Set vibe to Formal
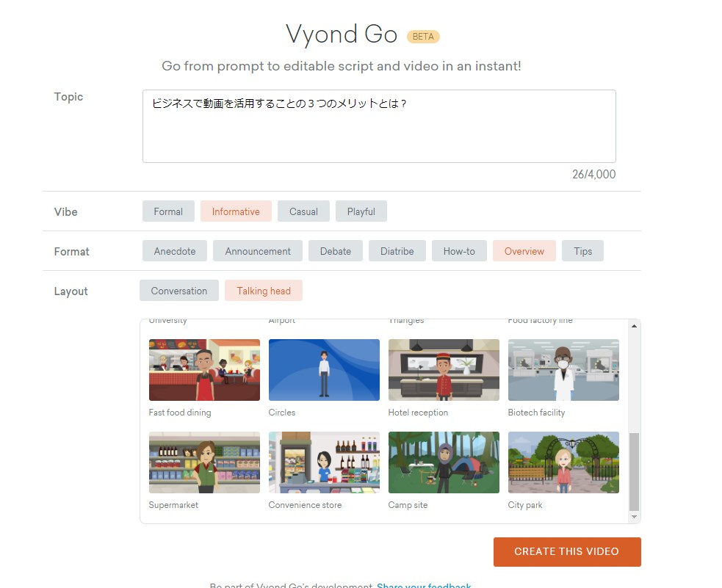 coord(168,211)
